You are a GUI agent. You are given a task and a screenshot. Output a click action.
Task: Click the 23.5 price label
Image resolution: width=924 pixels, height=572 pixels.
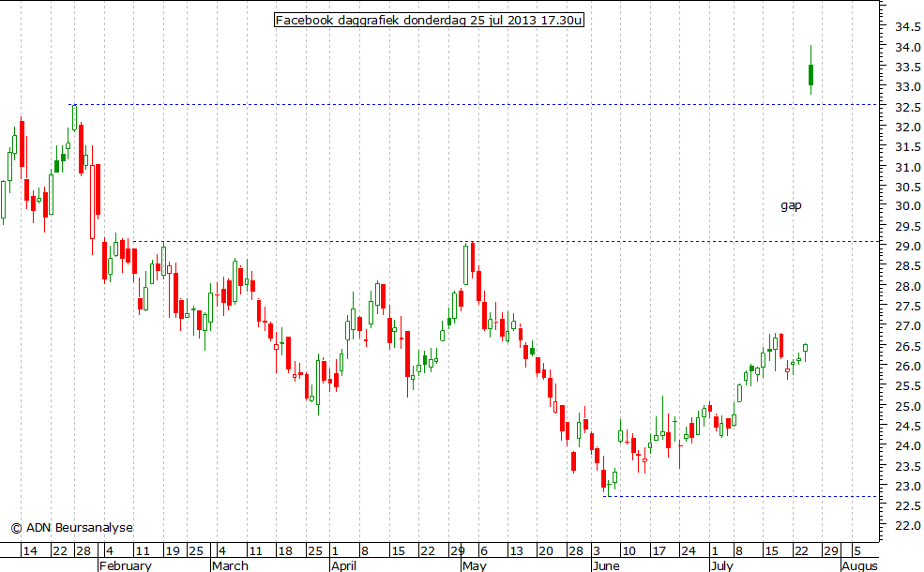(x=908, y=466)
